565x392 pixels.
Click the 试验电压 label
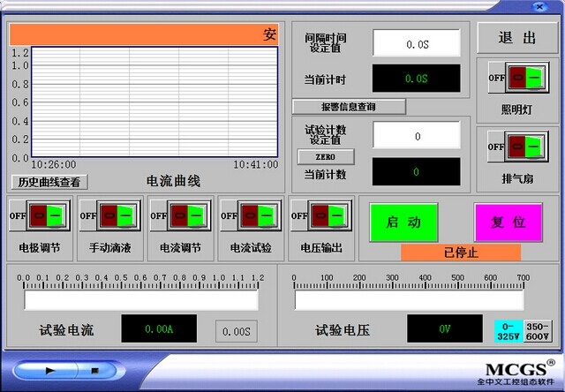coord(343,330)
